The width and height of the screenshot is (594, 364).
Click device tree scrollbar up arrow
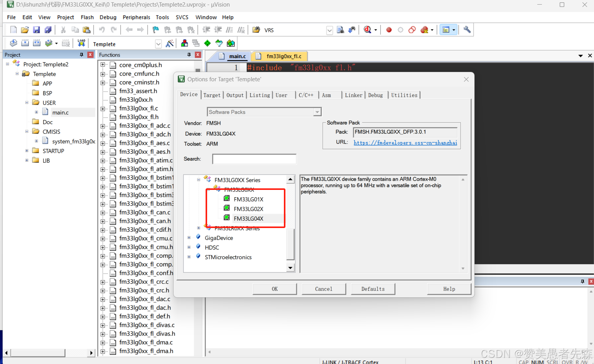click(290, 179)
